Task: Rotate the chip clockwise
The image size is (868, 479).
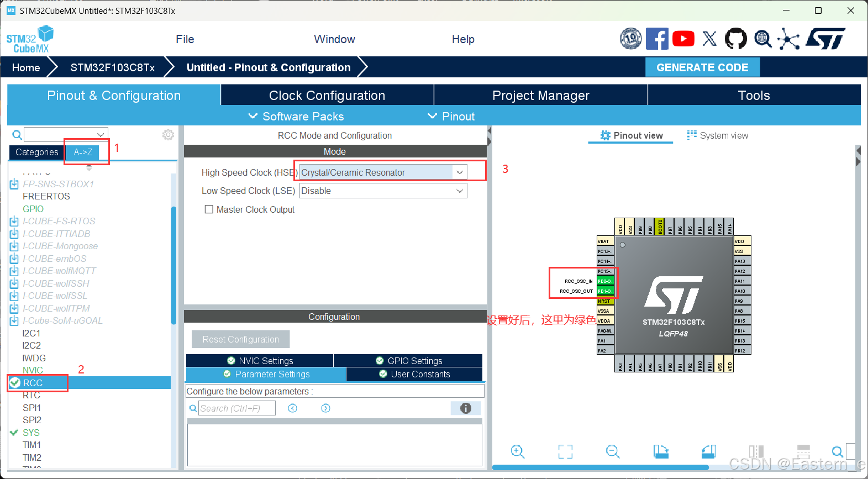Action: point(661,451)
